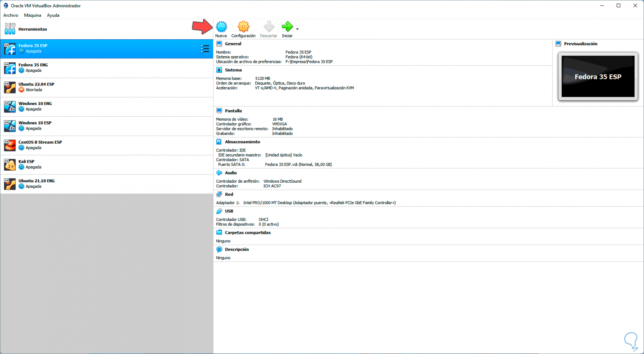Screen dimensions: 644x354
Task: Click the ICH AC97 audio controller value
Action: 272,186
